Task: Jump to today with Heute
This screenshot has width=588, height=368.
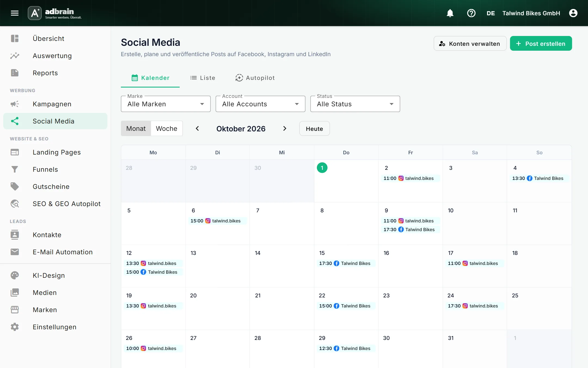Action: [x=314, y=128]
